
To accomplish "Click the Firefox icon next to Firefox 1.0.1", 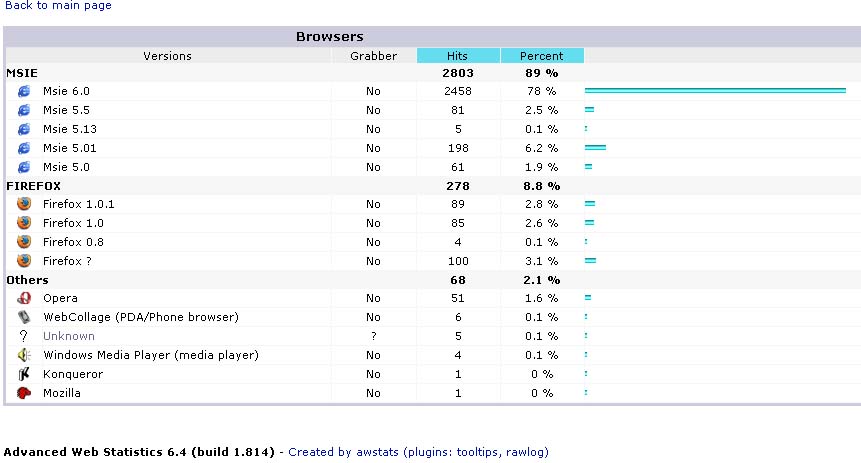I will click(24, 204).
